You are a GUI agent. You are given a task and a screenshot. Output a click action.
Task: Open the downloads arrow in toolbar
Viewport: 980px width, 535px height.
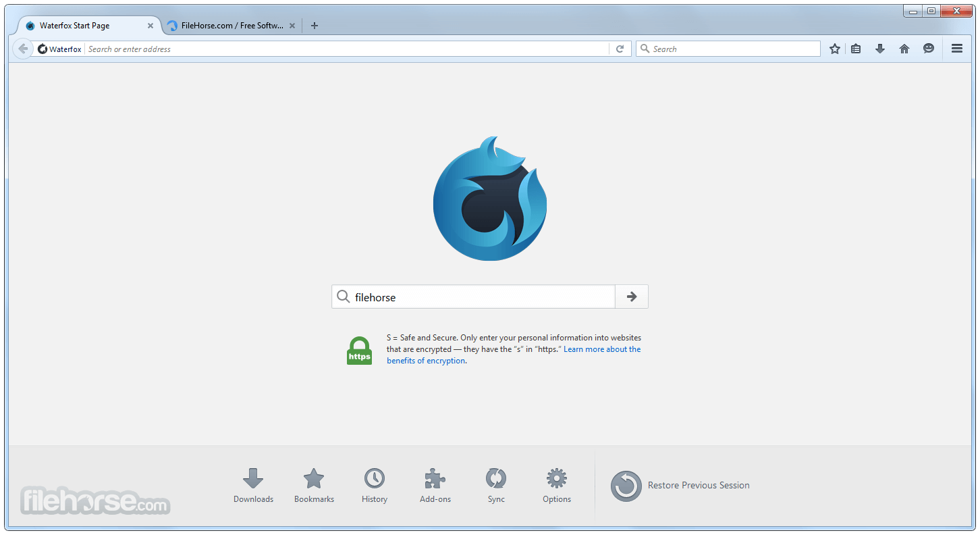pos(880,49)
